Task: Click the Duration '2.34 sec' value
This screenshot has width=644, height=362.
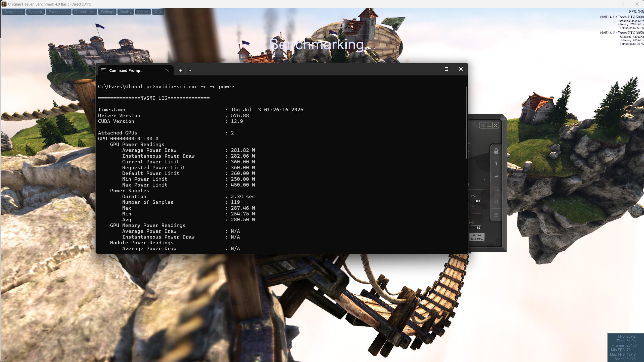Action: coord(243,197)
